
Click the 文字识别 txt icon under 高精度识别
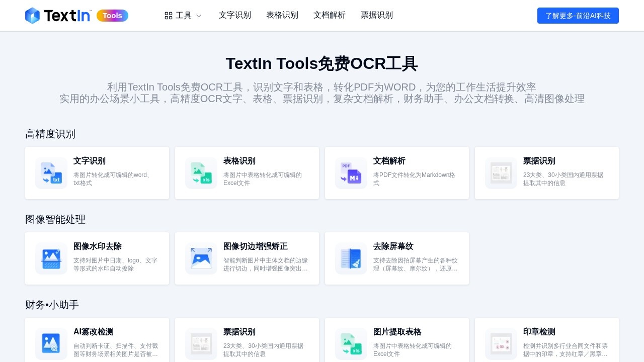pyautogui.click(x=51, y=173)
